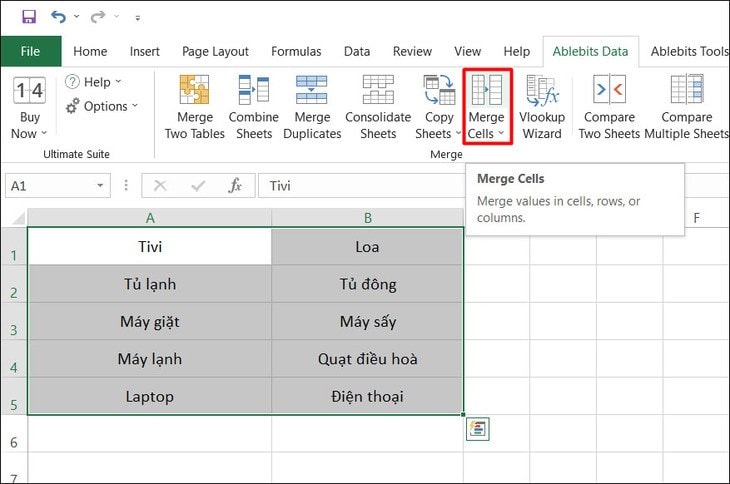Image resolution: width=730 pixels, height=484 pixels.
Task: Click the Help question mark icon
Action: (72, 82)
